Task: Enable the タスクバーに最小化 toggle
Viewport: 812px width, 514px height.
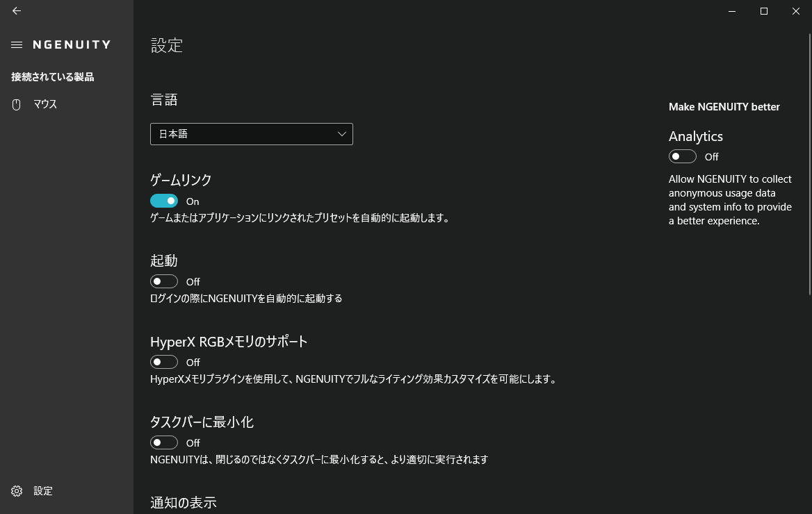Action: tap(164, 442)
